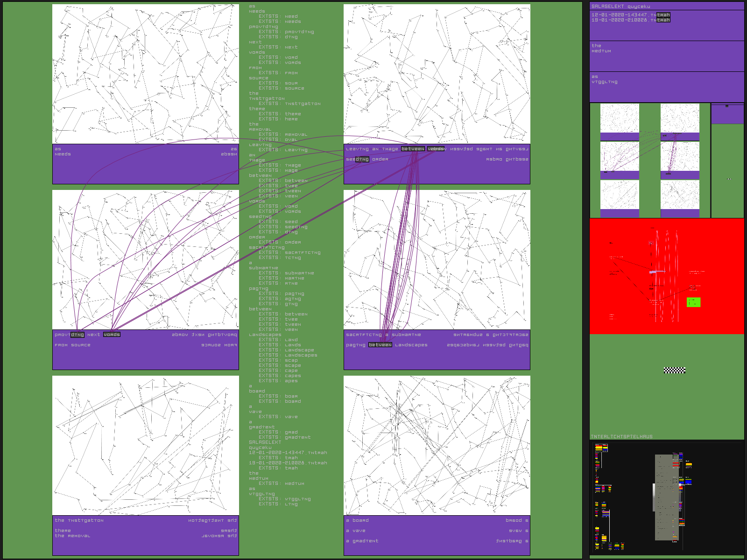Select 'EXISTS : sacrificing' entry in center list
Screen dimensions: 747x560
click(289, 252)
